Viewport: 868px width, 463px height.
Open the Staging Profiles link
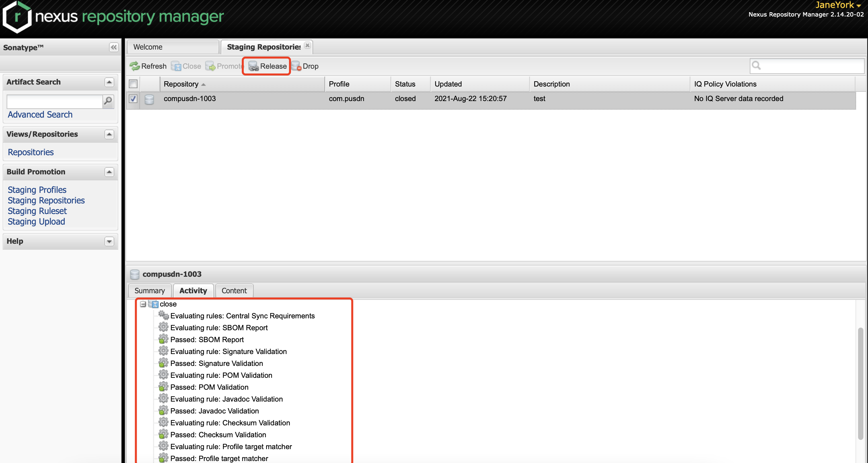pos(37,190)
